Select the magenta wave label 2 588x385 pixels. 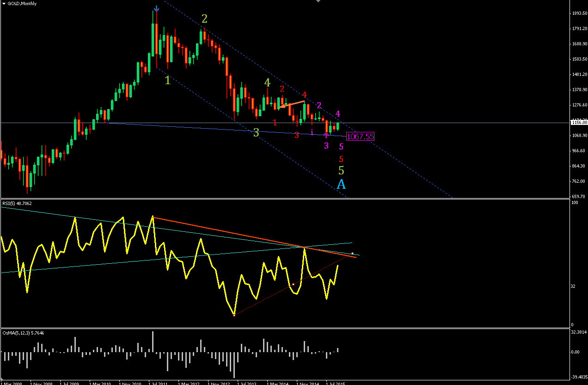(319, 106)
